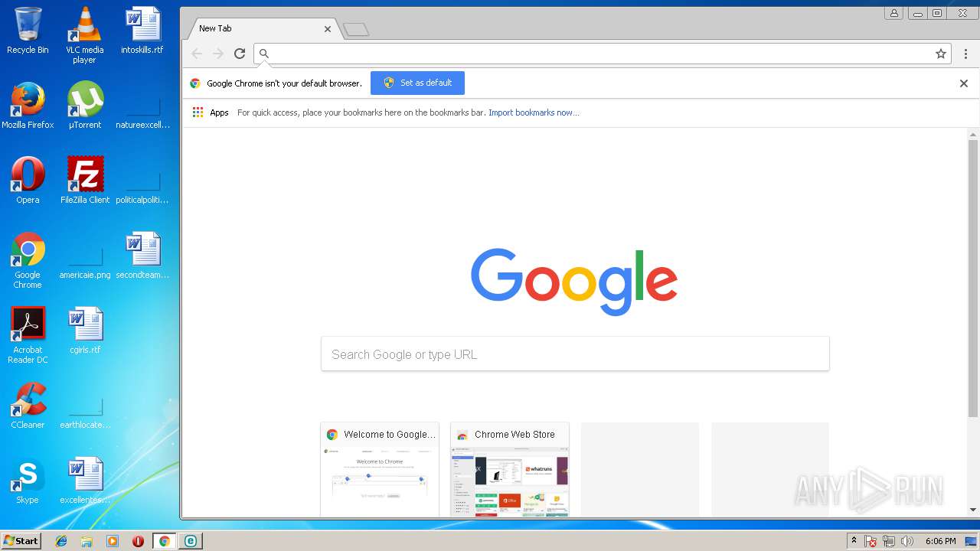This screenshot has width=980, height=551.
Task: Open the Welcome to Google Chrome thumbnail
Action: 380,469
